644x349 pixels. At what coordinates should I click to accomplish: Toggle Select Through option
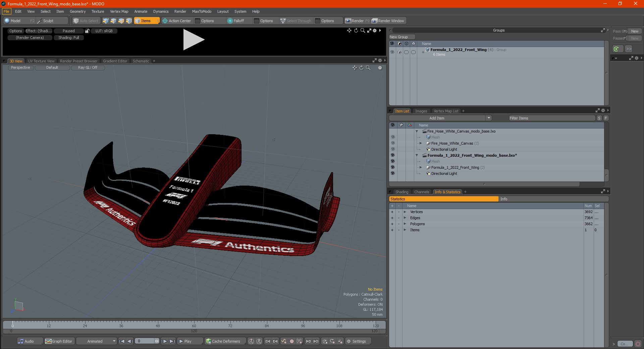[296, 21]
